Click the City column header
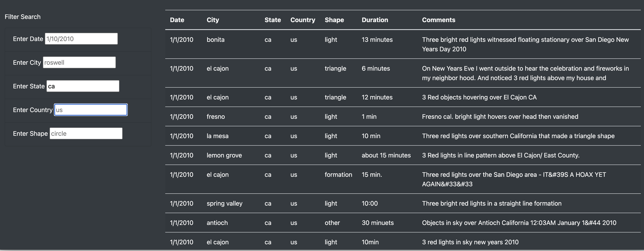 point(213,20)
